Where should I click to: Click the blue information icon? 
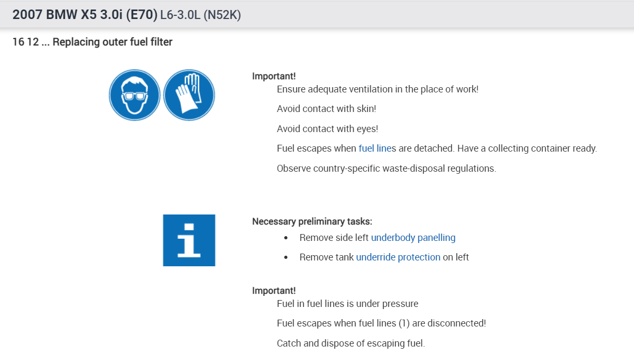click(189, 240)
